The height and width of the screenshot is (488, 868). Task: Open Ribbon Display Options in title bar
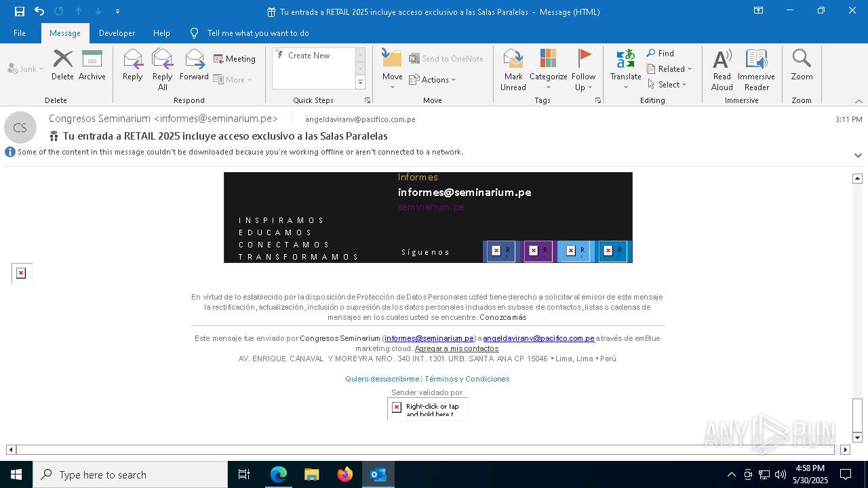point(759,11)
